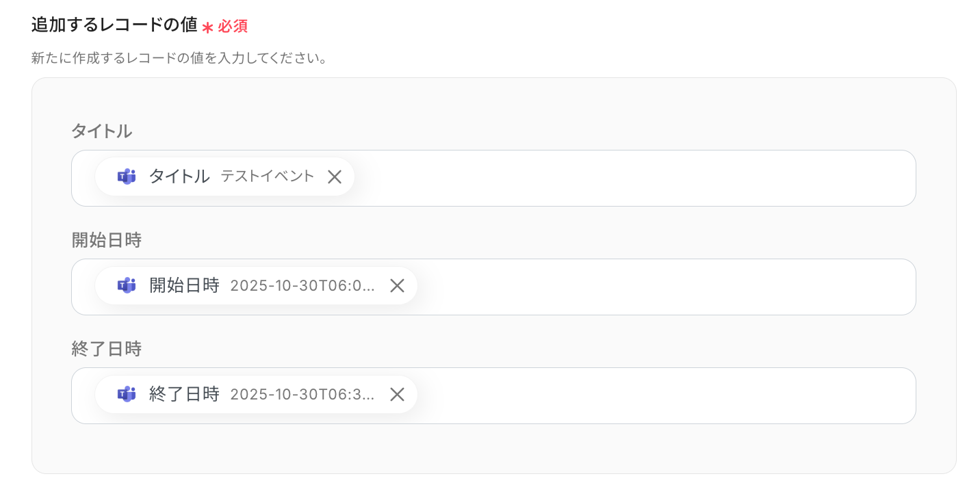Remove the 開始日時 chip with its X
The height and width of the screenshot is (498, 980).
[x=397, y=285]
